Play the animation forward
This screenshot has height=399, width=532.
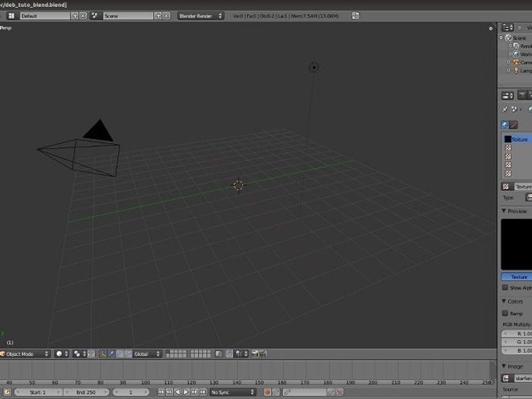pos(186,392)
